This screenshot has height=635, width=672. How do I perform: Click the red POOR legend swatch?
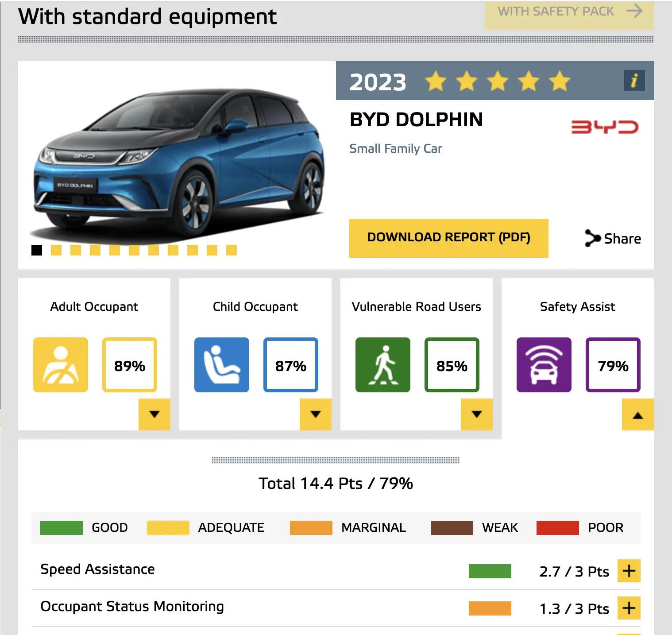click(558, 528)
